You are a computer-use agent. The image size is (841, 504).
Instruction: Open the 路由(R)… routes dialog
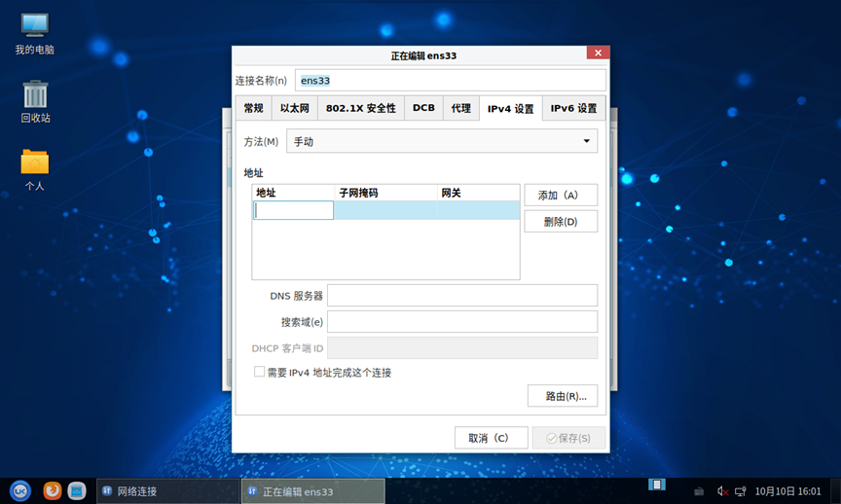(x=562, y=396)
